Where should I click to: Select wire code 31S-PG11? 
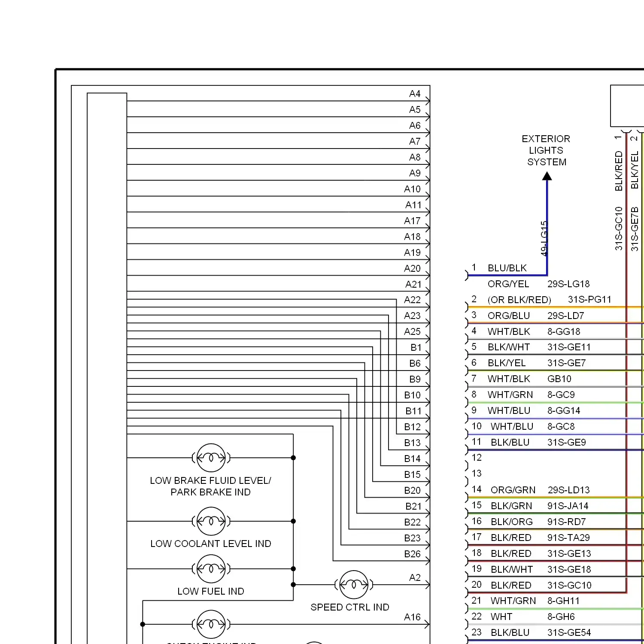(x=589, y=299)
